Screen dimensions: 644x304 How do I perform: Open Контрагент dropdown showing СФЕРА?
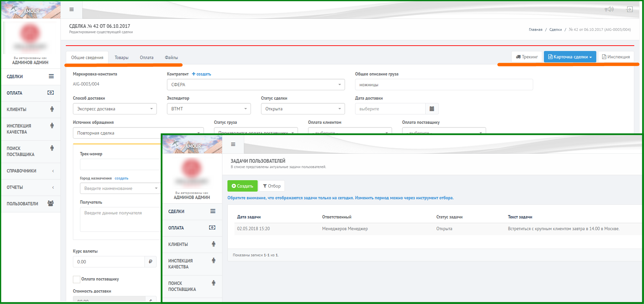pos(256,85)
